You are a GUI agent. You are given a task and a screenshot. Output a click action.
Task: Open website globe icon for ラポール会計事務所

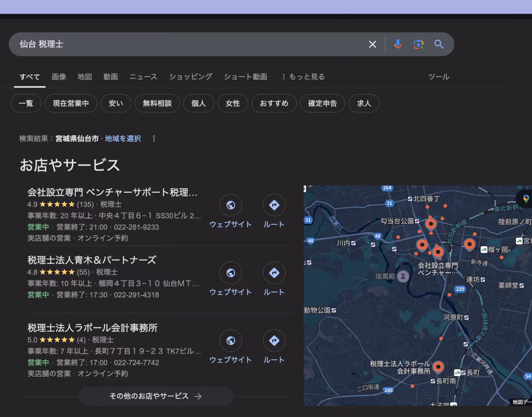pyautogui.click(x=231, y=341)
